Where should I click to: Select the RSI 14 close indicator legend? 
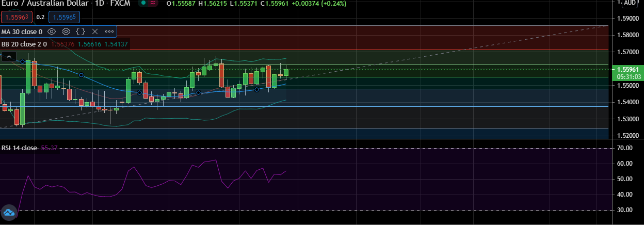pos(19,148)
